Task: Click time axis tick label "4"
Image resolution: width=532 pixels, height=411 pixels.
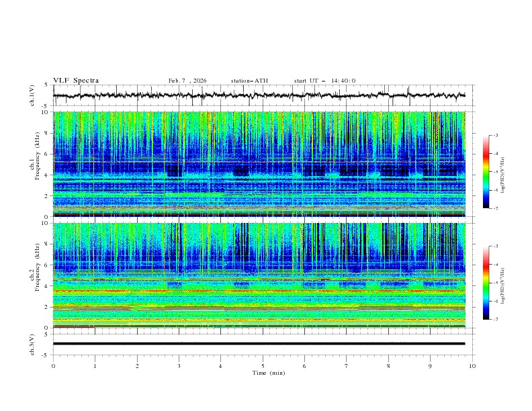Action: pyautogui.click(x=221, y=366)
